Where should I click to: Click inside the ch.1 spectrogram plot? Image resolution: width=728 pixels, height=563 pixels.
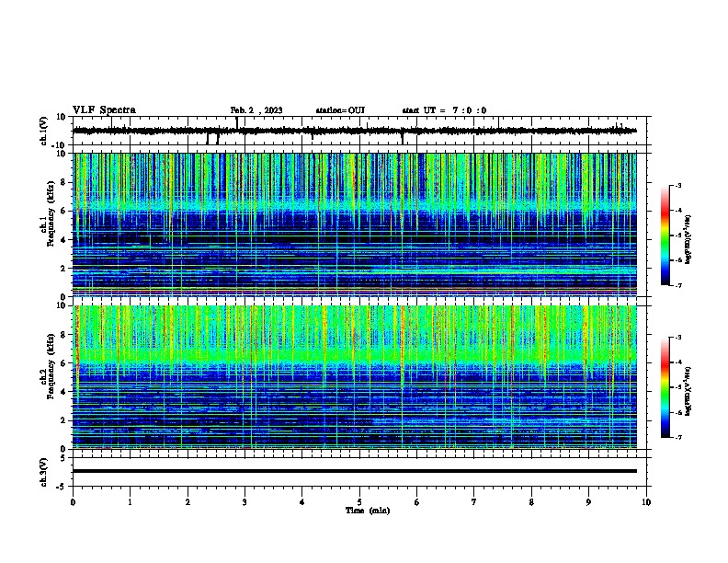coord(354,224)
